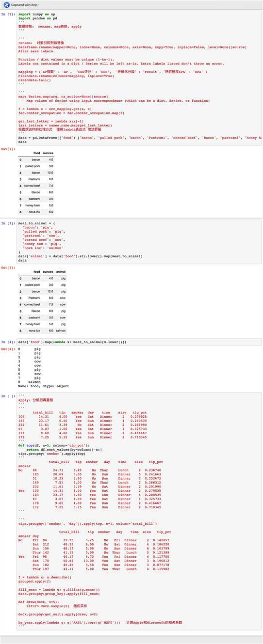This screenshot has height=644, width=263.
Task: Select the In [1] code cell editor
Action: [x=139, y=78]
